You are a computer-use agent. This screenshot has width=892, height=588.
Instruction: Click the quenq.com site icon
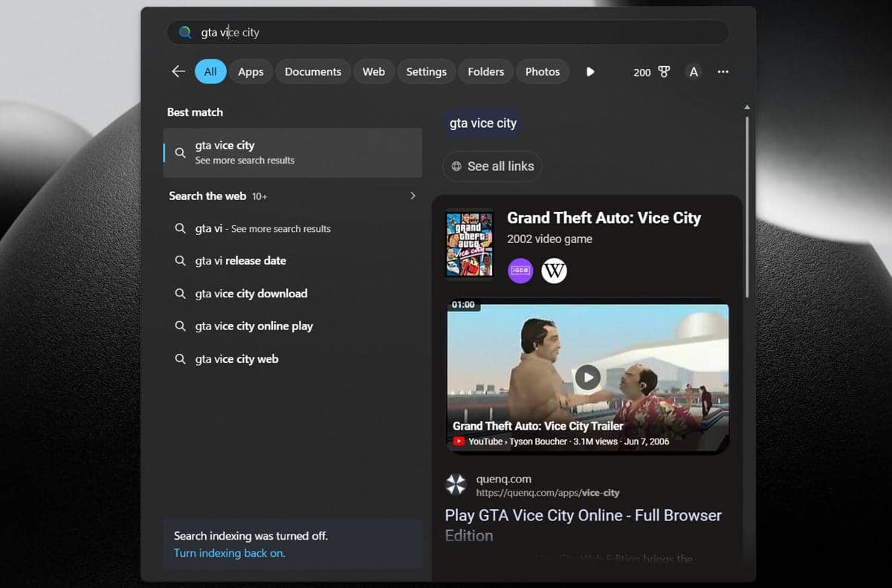click(x=456, y=485)
